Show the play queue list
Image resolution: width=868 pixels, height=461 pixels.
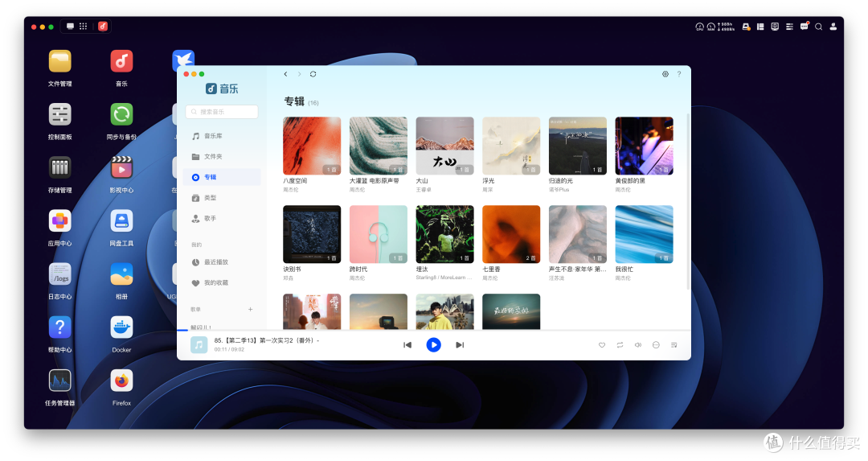click(674, 344)
